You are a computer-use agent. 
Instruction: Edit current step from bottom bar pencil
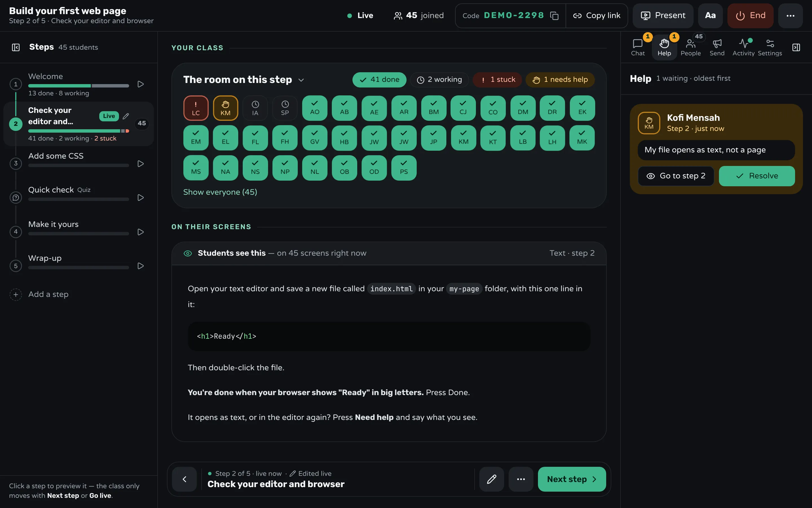pyautogui.click(x=491, y=479)
